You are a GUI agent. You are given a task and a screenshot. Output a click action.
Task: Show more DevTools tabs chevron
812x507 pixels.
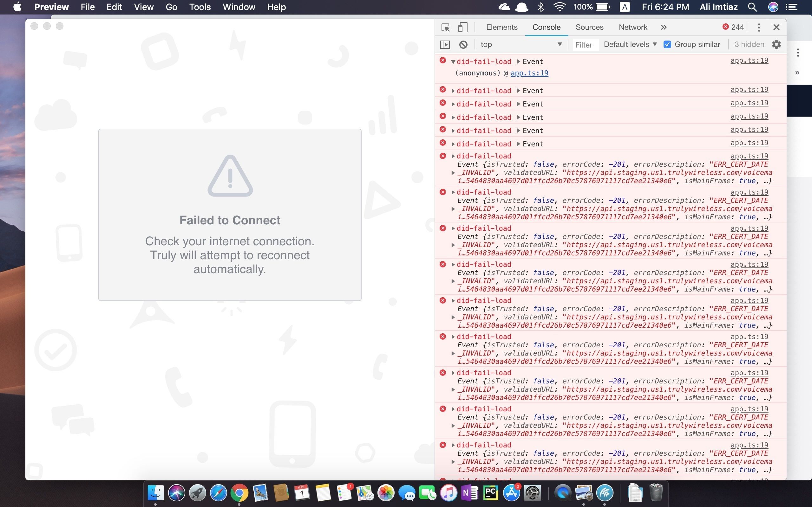click(x=663, y=28)
